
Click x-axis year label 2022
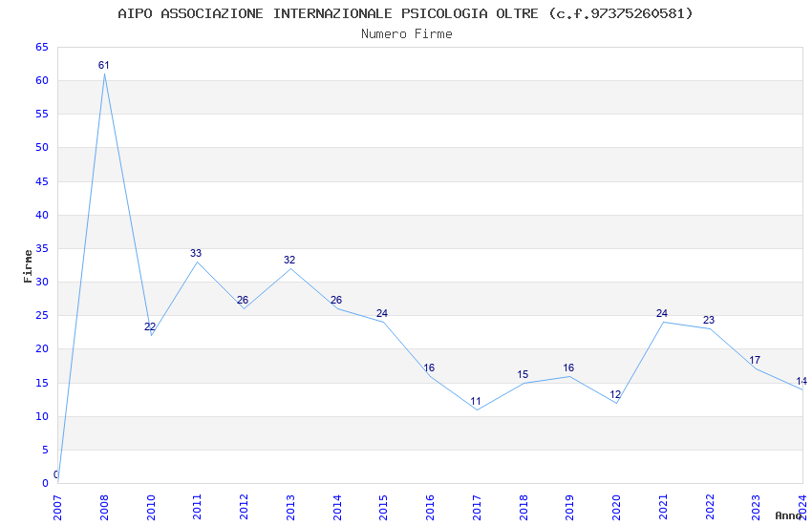pos(710,508)
